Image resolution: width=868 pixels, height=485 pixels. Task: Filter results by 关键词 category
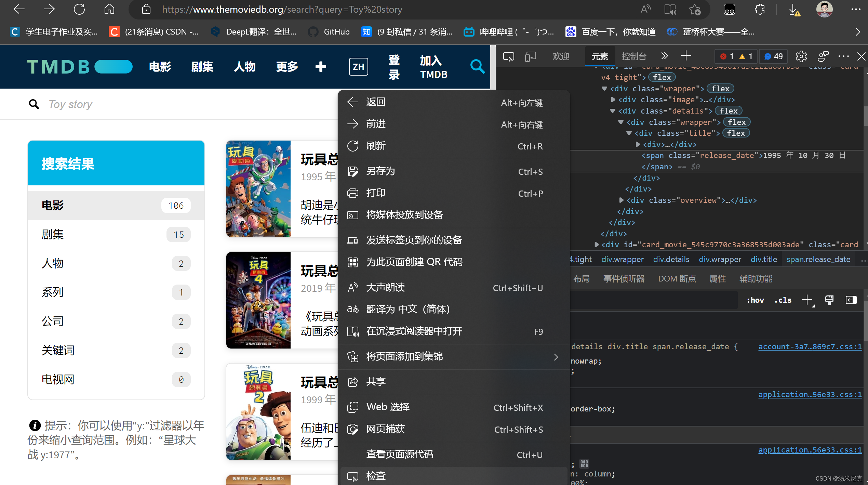(x=116, y=350)
